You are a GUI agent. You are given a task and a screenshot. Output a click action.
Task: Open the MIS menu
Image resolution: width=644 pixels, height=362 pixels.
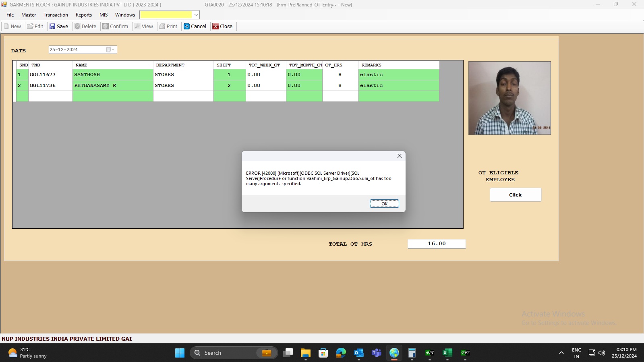pos(104,15)
